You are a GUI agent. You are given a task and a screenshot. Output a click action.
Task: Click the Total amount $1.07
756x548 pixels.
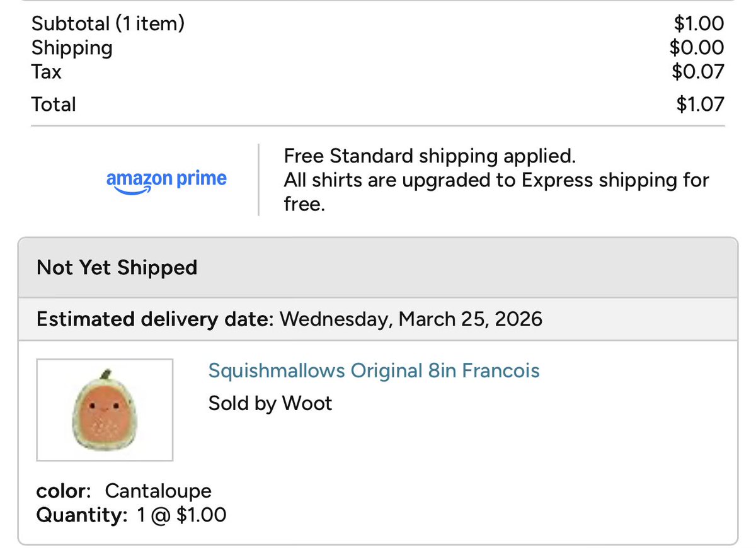pyautogui.click(x=700, y=104)
